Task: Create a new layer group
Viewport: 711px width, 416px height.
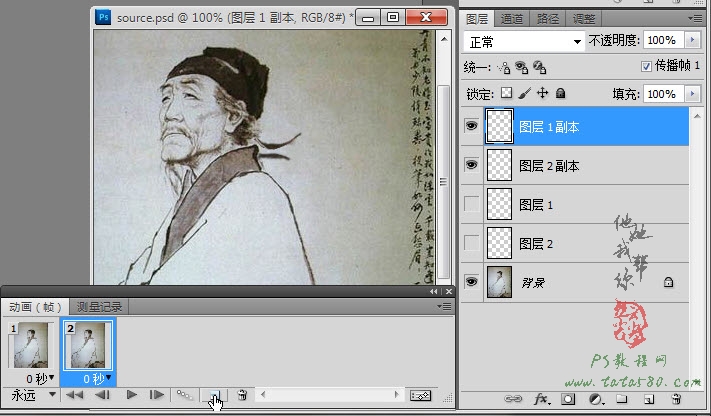Action: (622, 399)
